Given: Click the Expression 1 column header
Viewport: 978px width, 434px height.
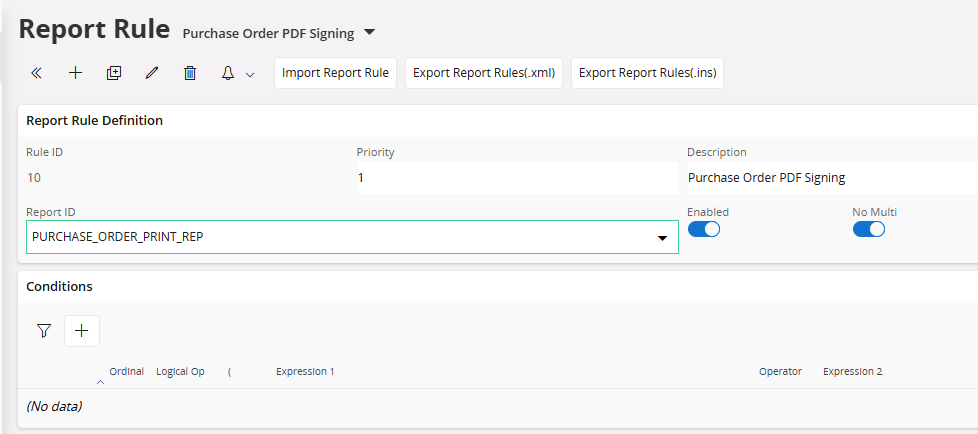Looking at the screenshot, I should [x=305, y=371].
